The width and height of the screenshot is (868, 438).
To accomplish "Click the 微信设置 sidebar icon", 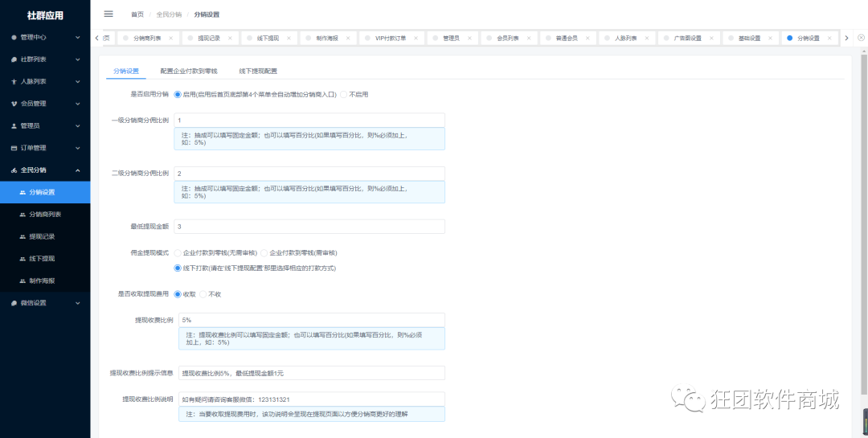I will [x=14, y=303].
